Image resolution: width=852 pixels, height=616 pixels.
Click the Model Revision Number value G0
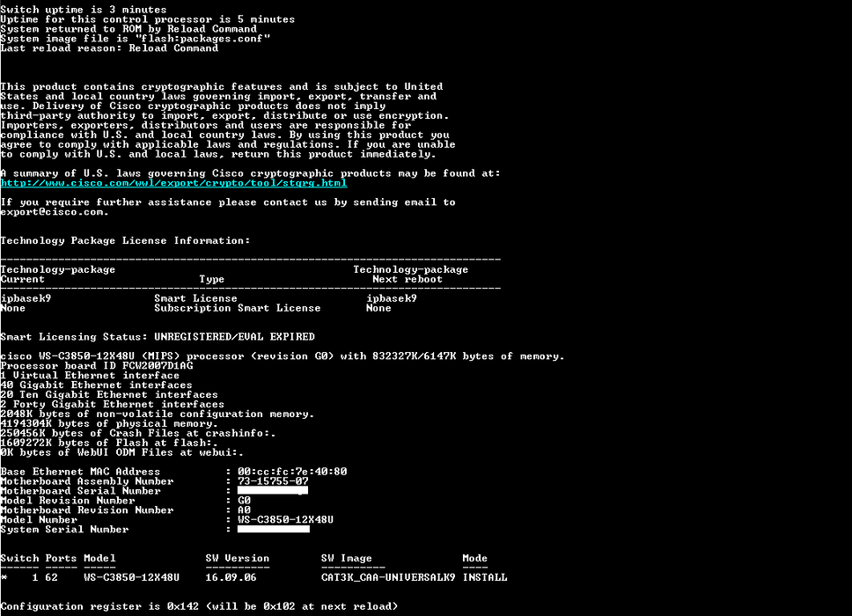[x=244, y=501]
